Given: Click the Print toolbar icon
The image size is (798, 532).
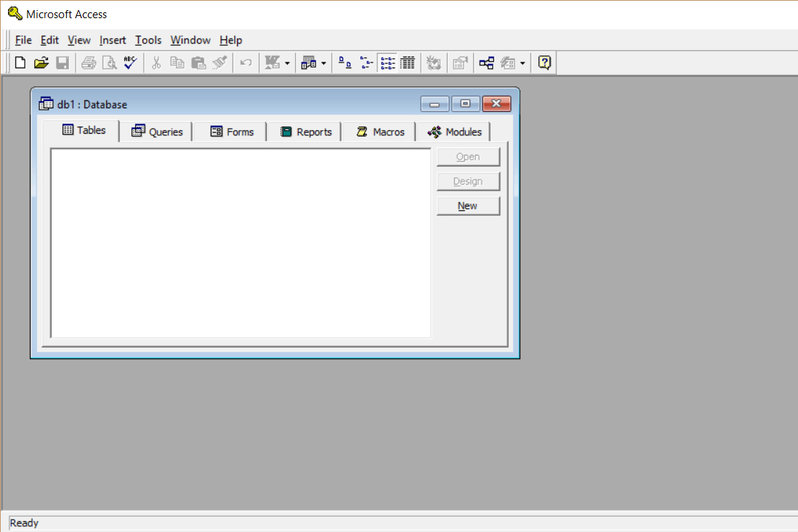Looking at the screenshot, I should click(x=89, y=63).
